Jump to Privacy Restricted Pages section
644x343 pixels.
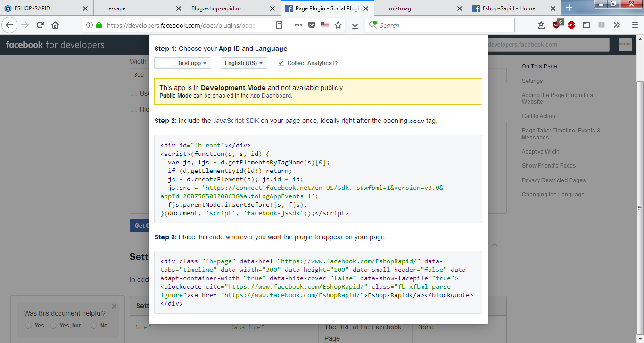(554, 180)
